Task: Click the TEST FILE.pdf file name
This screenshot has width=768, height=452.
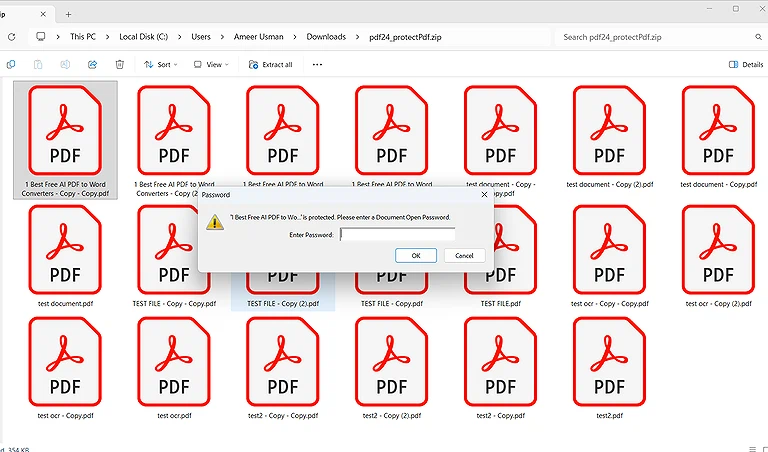Action: tap(501, 304)
